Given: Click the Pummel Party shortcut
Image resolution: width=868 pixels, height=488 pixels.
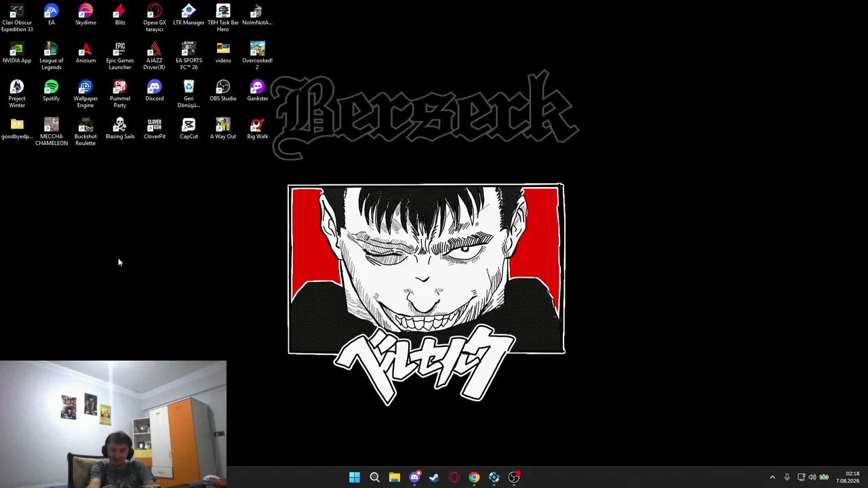Looking at the screenshot, I should 120,94.
